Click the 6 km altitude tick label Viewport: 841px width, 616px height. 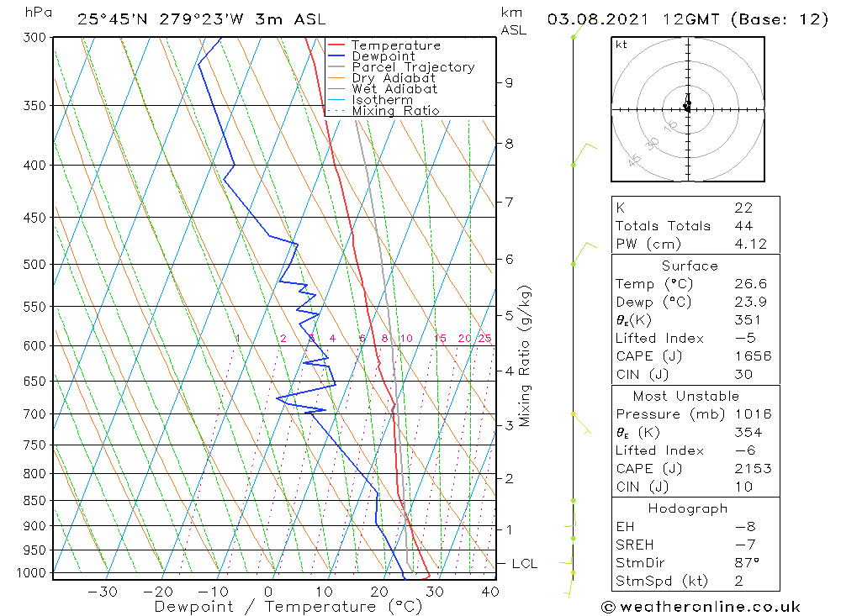click(509, 260)
